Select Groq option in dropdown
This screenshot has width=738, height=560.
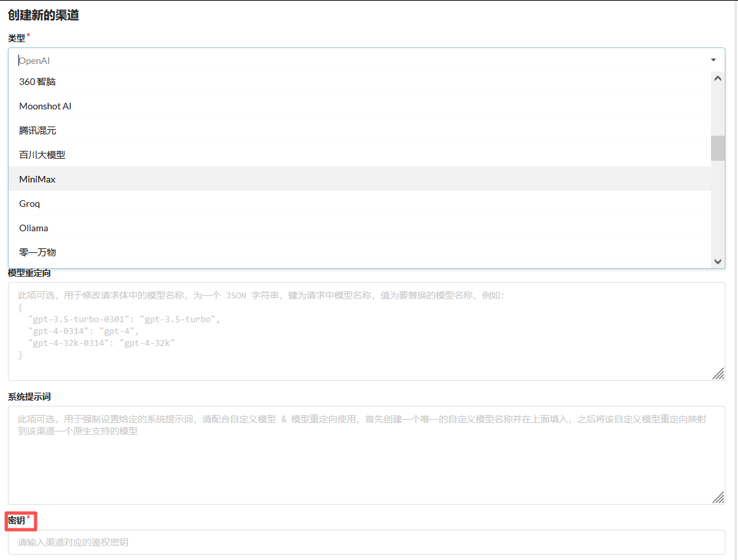[x=360, y=204]
